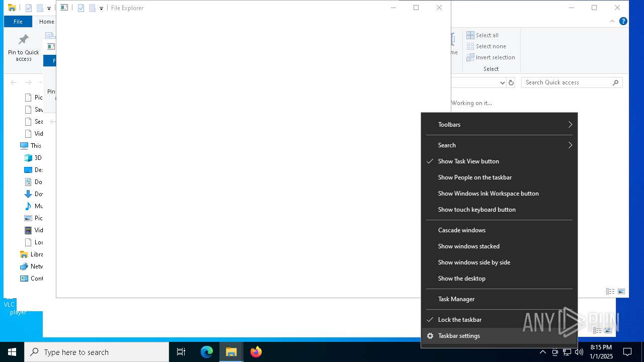Click the front File Explorer window system icon
Image resolution: width=644 pixels, height=362 pixels.
coord(64,8)
